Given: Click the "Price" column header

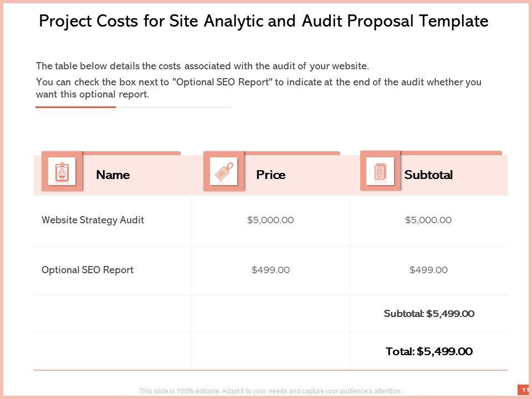Looking at the screenshot, I should pos(270,175).
